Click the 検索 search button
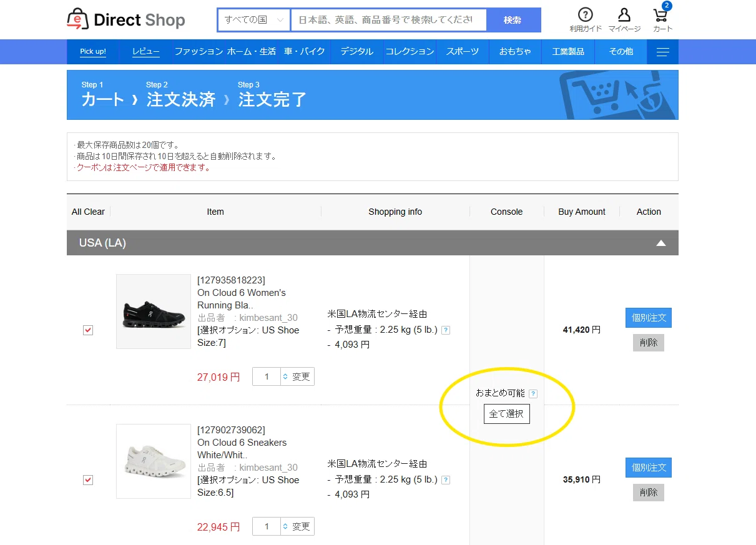The height and width of the screenshot is (545, 756). click(x=513, y=19)
